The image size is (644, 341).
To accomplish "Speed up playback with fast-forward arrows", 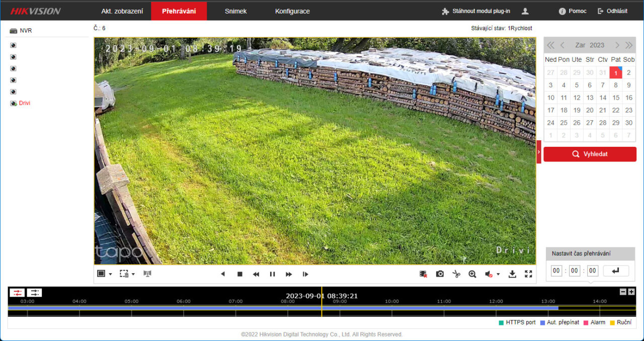I will click(289, 274).
